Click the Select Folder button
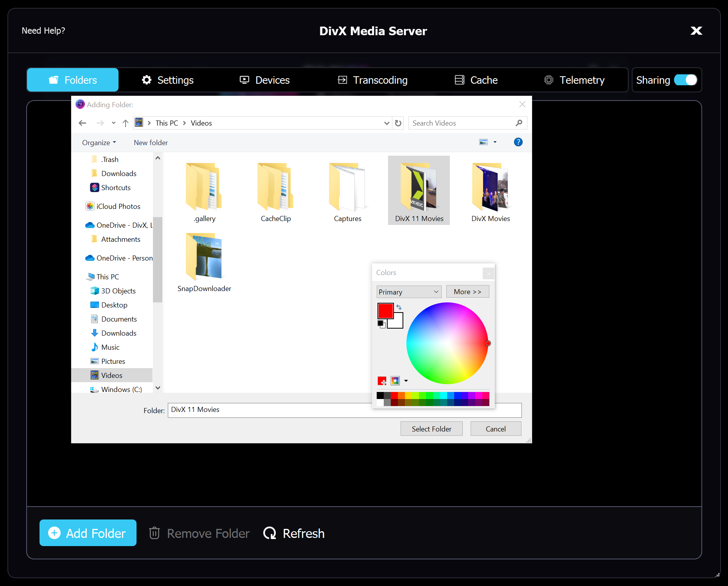Viewport: 728px width, 586px height. point(431,429)
